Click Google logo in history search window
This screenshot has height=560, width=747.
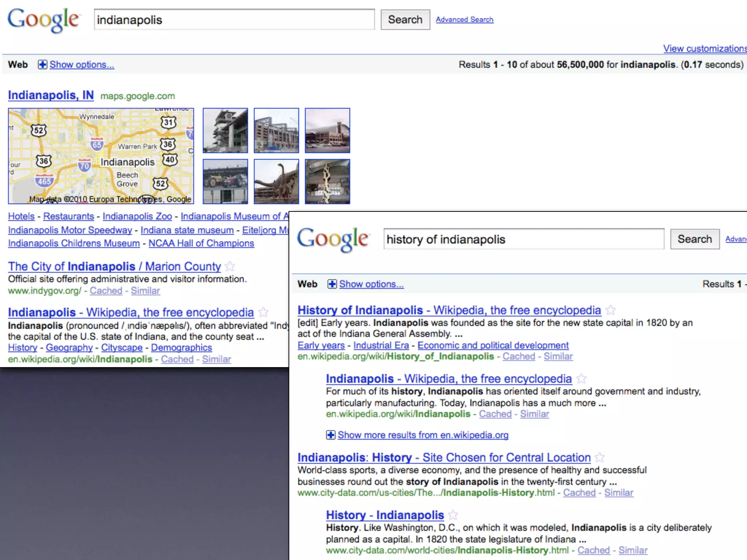(333, 239)
